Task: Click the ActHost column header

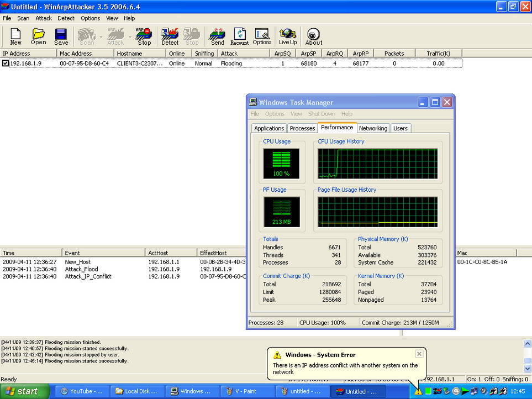Action: 171,253
